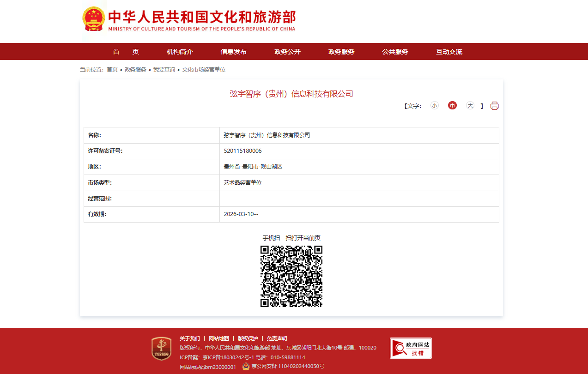
Task: Click the 网站标识码bm23000001 text
Action: pyautogui.click(x=208, y=367)
